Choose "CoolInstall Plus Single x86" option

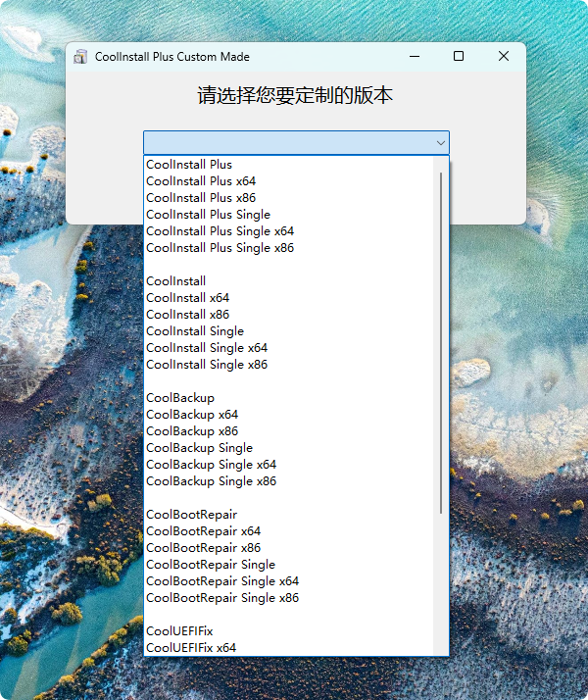tap(220, 248)
